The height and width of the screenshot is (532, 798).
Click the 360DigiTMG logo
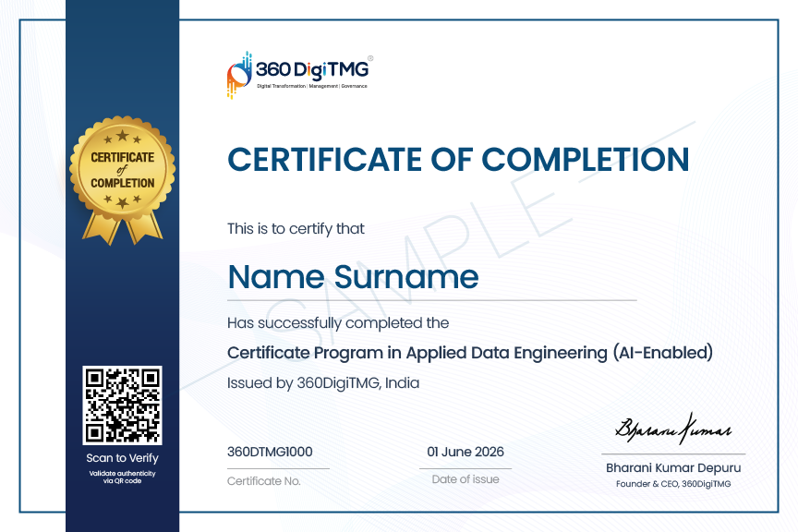pyautogui.click(x=300, y=74)
